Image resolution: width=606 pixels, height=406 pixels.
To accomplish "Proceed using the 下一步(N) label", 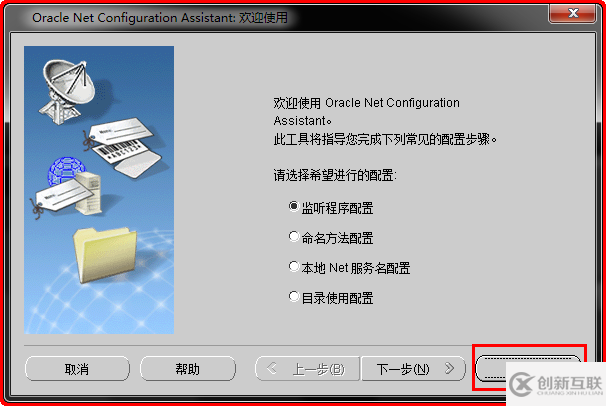I will (x=403, y=369).
